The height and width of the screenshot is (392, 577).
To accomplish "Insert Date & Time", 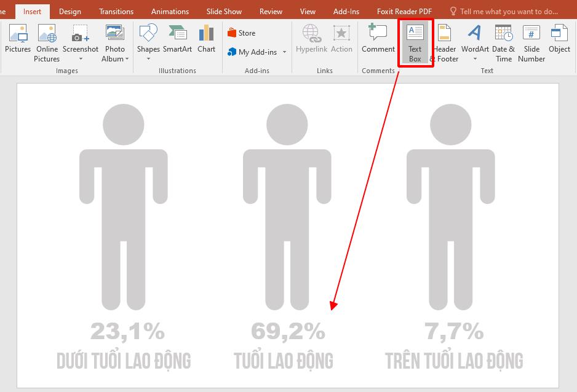I will (x=503, y=44).
